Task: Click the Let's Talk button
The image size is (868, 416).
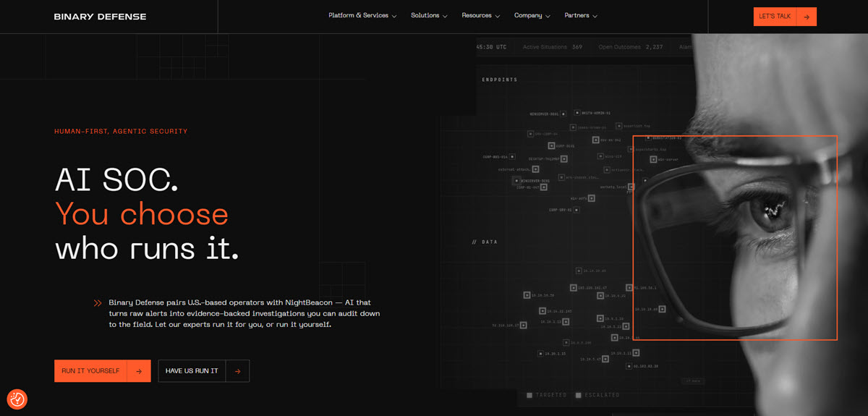Action: [x=785, y=17]
